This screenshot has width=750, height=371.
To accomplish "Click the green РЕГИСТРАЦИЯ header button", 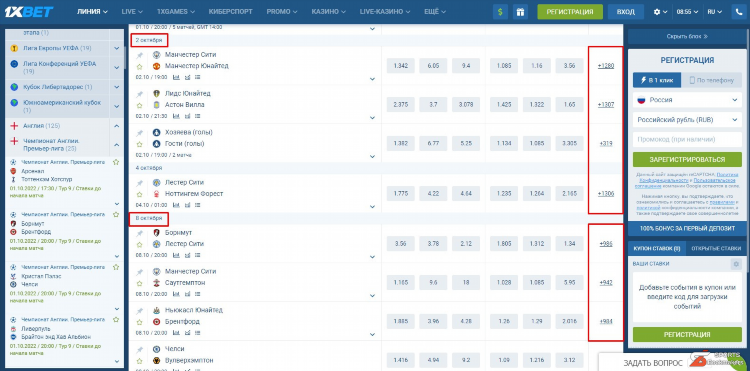I will pyautogui.click(x=570, y=12).
